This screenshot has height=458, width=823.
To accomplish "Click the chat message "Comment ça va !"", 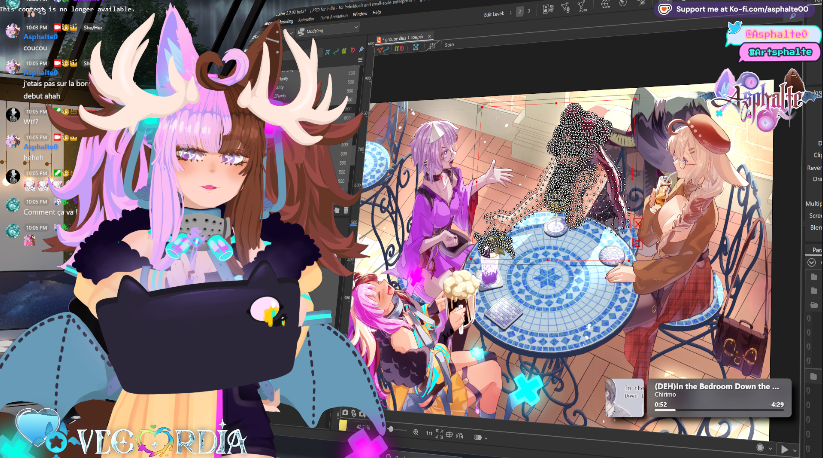I will (x=50, y=212).
